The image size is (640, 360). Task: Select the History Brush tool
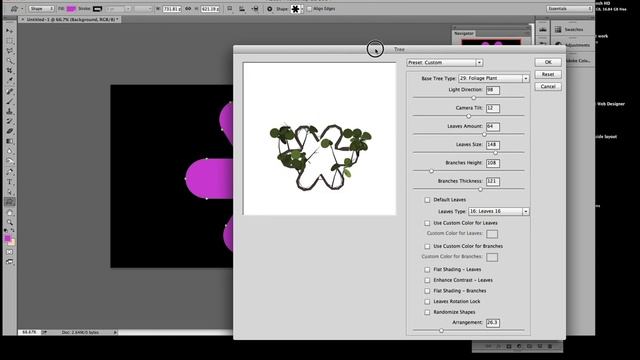(x=9, y=121)
